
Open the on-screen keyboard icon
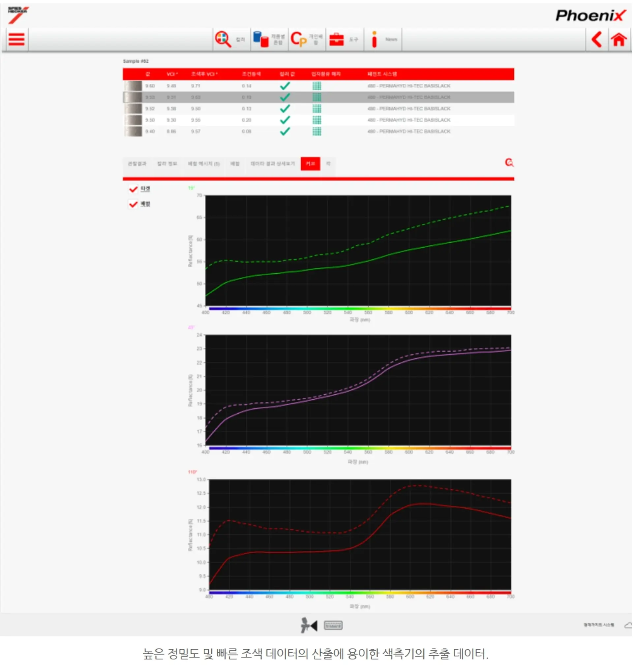(x=333, y=626)
